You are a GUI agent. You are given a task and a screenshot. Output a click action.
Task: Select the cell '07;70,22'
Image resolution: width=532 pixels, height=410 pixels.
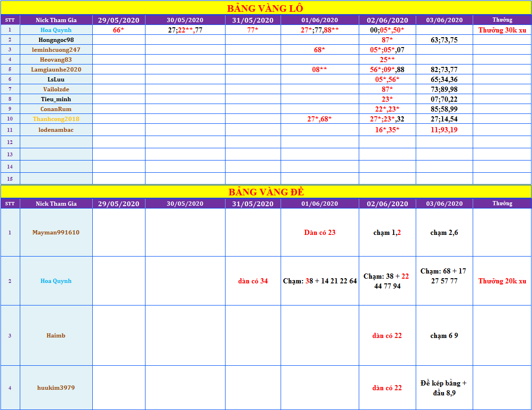coord(444,99)
